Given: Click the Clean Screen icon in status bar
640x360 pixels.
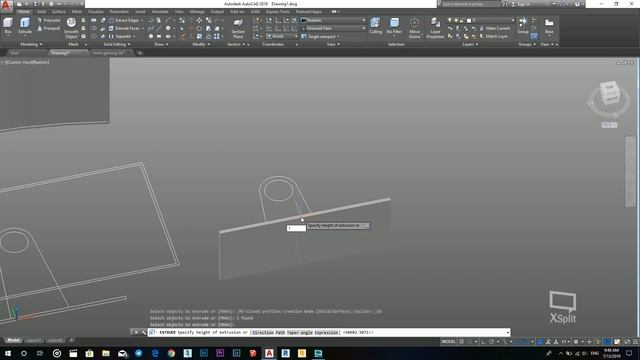Looking at the screenshot, I should (627, 342).
